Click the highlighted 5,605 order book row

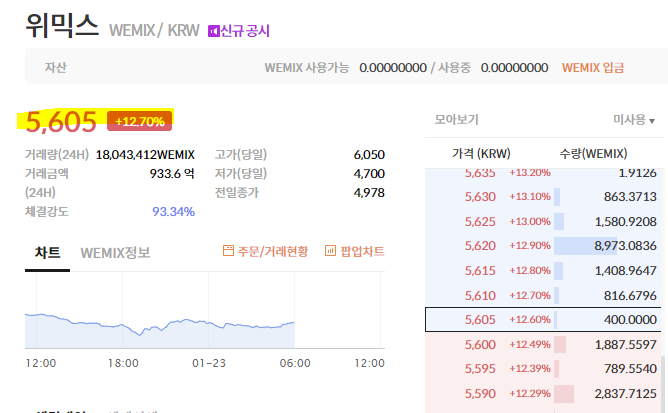tap(543, 319)
